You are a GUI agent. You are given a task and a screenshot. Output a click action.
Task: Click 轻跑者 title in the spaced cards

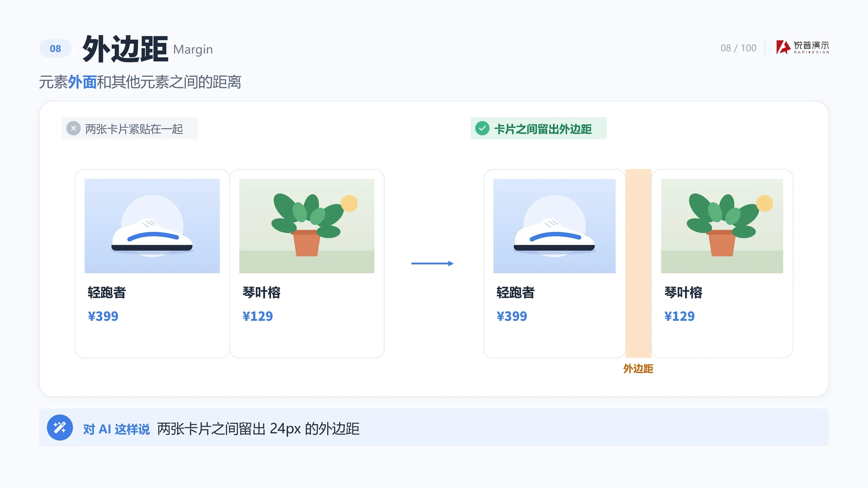pos(515,292)
